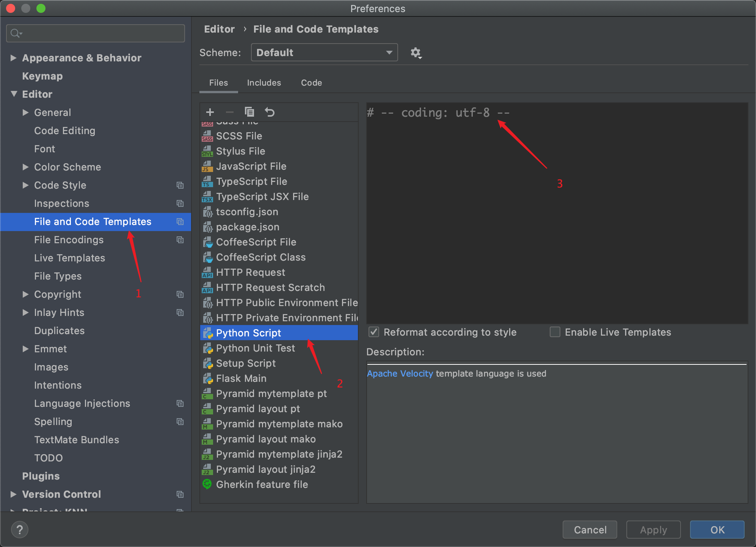Click the project-level icon beside Inspections
The image size is (756, 547).
click(x=180, y=203)
